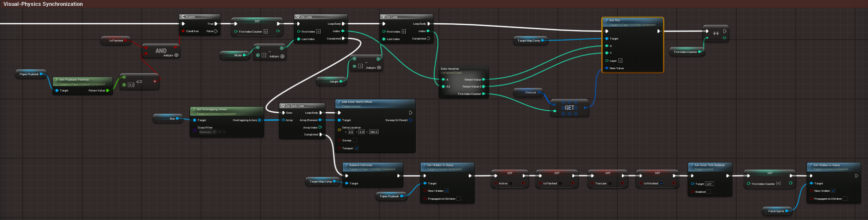Click the Delta Location Z 250.0 field
868x220 pixels.
[x=374, y=132]
